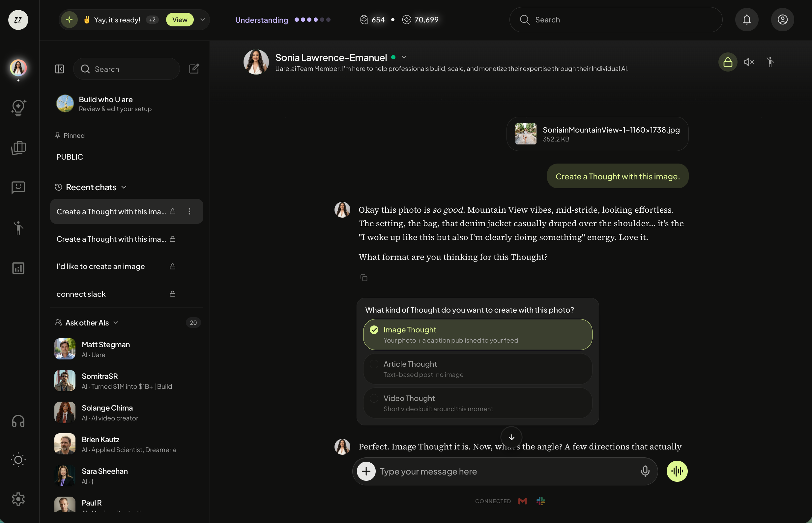812x523 pixels.
Task: Click the sparkle icon beside Yay, it's ready!
Action: [x=70, y=20]
